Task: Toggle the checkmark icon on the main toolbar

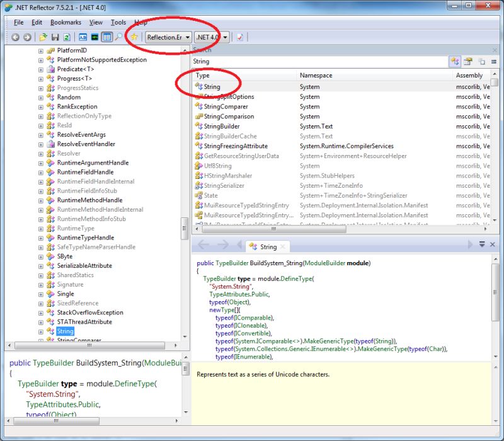Action: coord(241,37)
